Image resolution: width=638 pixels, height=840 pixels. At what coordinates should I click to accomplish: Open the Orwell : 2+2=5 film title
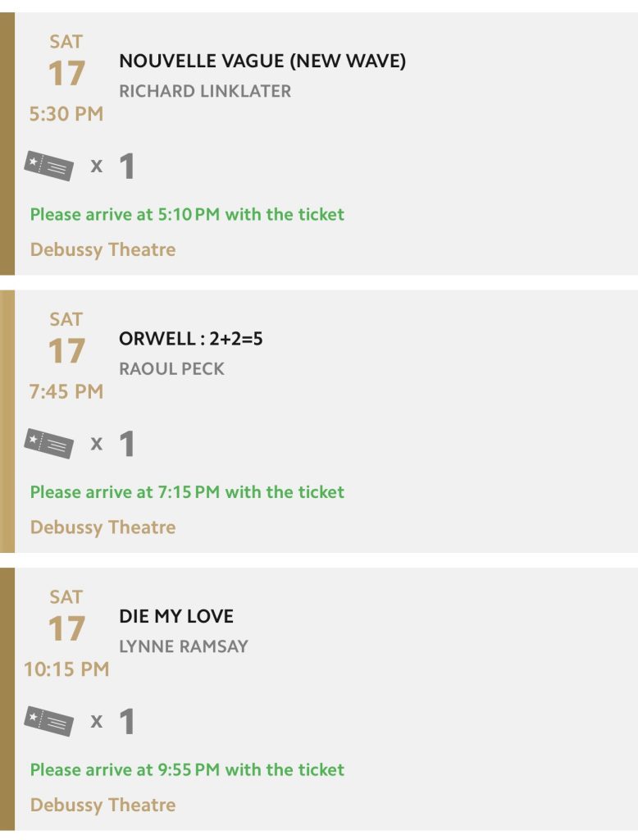pos(191,339)
